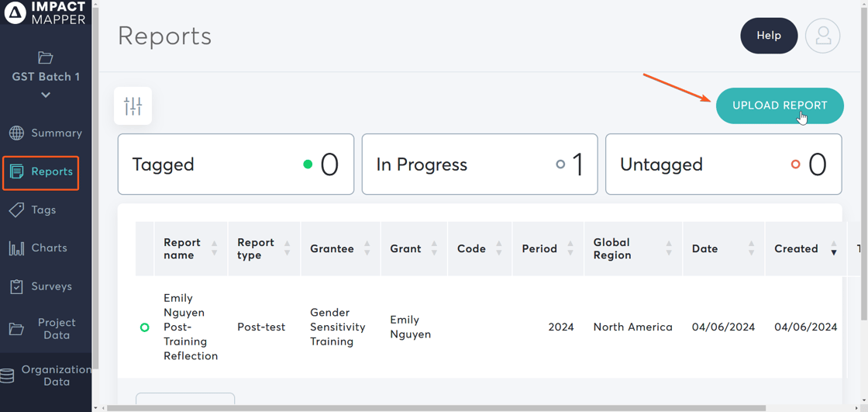Screen dimensions: 868x412
Task: Click the Project Data folder icon
Action: tap(16, 330)
